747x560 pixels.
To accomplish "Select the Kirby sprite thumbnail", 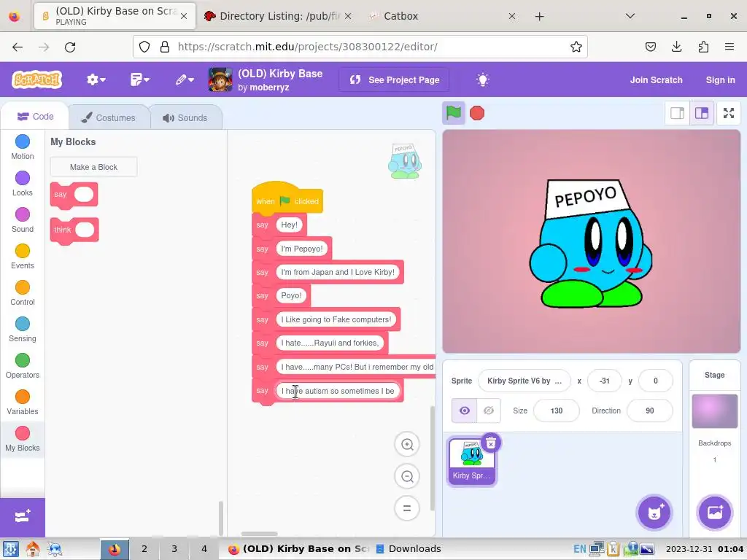I will pyautogui.click(x=472, y=461).
